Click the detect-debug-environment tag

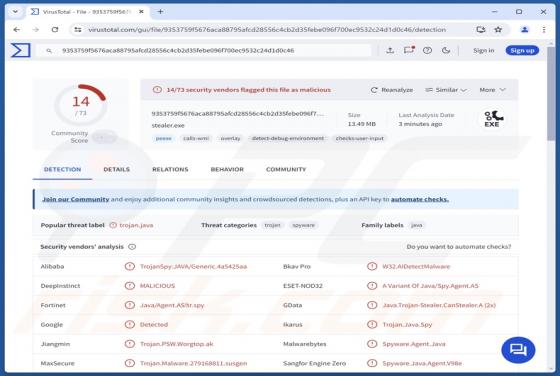pyautogui.click(x=288, y=138)
